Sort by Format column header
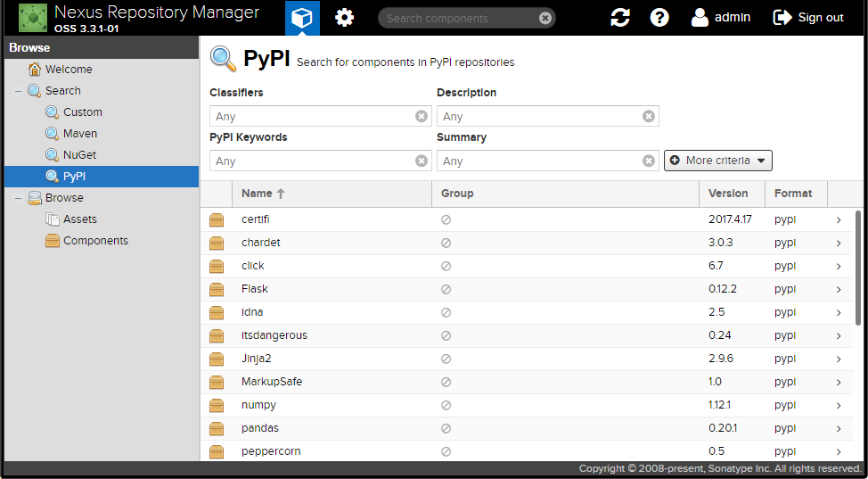This screenshot has height=479, width=868. click(796, 194)
